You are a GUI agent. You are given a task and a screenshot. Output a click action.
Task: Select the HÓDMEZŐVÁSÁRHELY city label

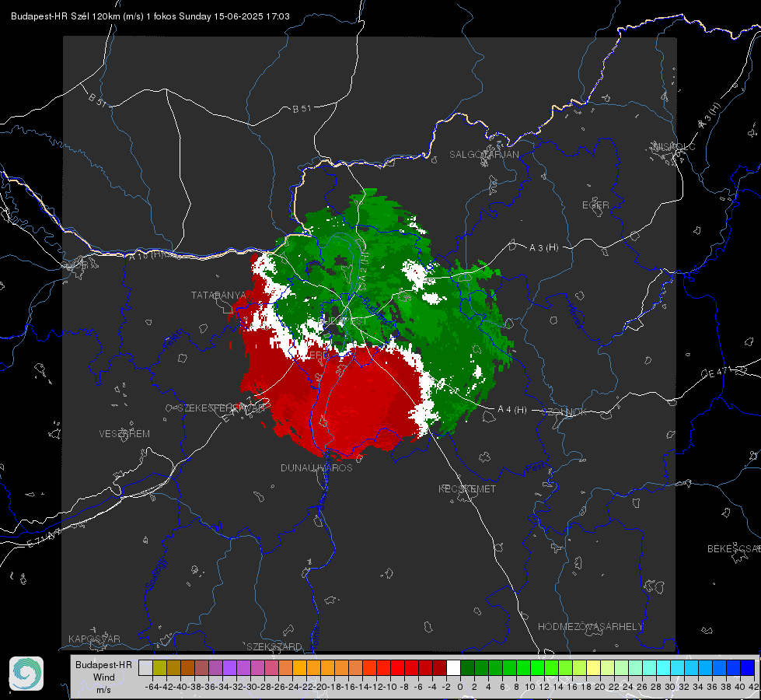click(x=590, y=626)
